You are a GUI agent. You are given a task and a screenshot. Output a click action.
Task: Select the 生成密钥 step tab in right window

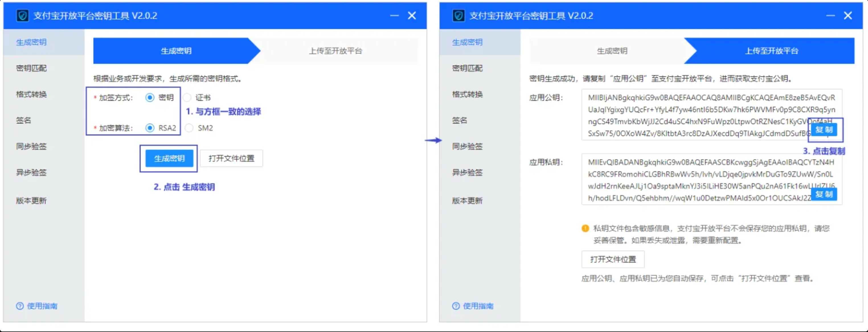point(612,51)
